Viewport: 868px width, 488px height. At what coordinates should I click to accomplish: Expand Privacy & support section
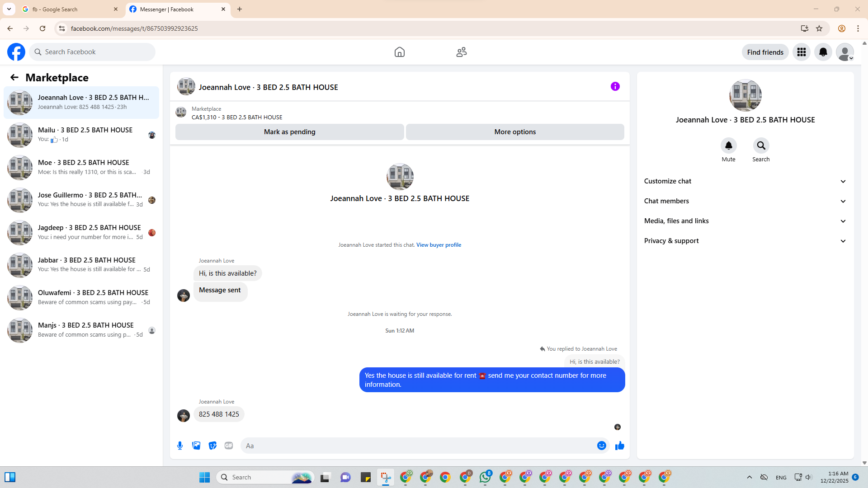tap(745, 241)
